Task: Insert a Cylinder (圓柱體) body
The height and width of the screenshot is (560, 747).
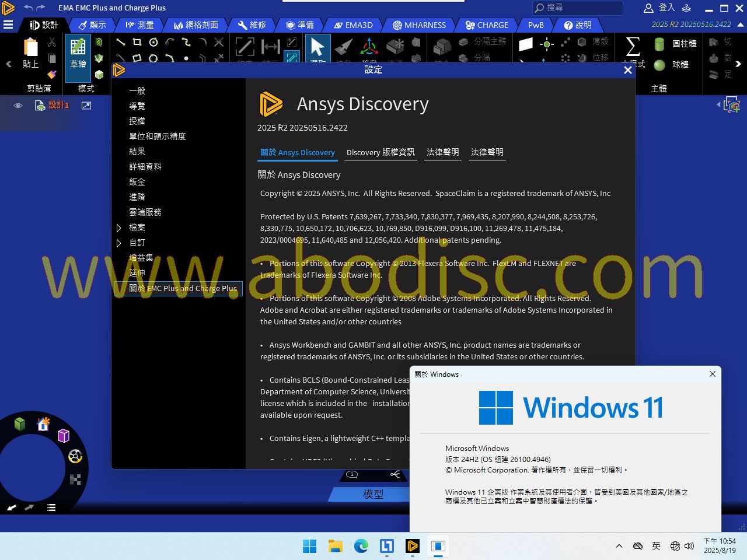Action: [675, 44]
